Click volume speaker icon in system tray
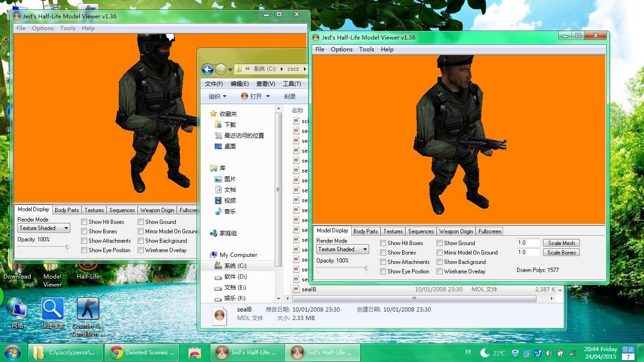 coord(549,353)
